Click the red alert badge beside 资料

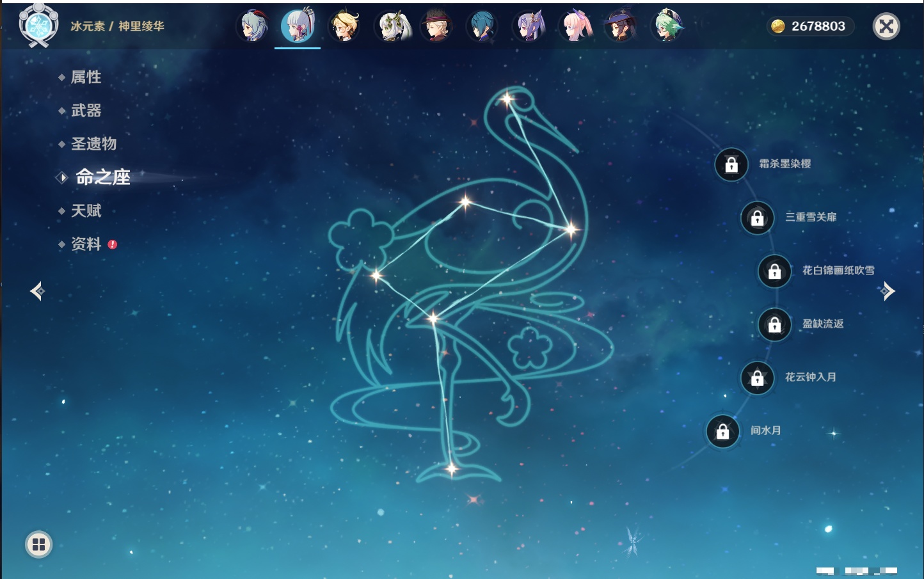click(x=113, y=244)
